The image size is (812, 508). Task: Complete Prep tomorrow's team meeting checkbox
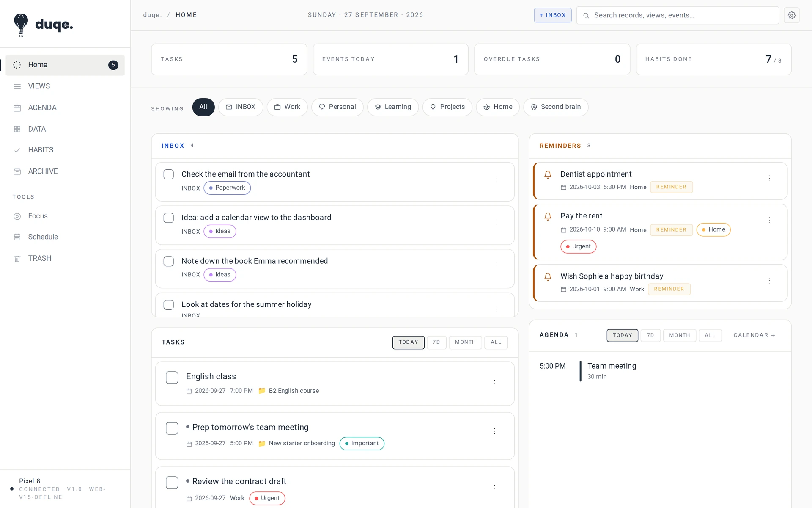point(172,428)
